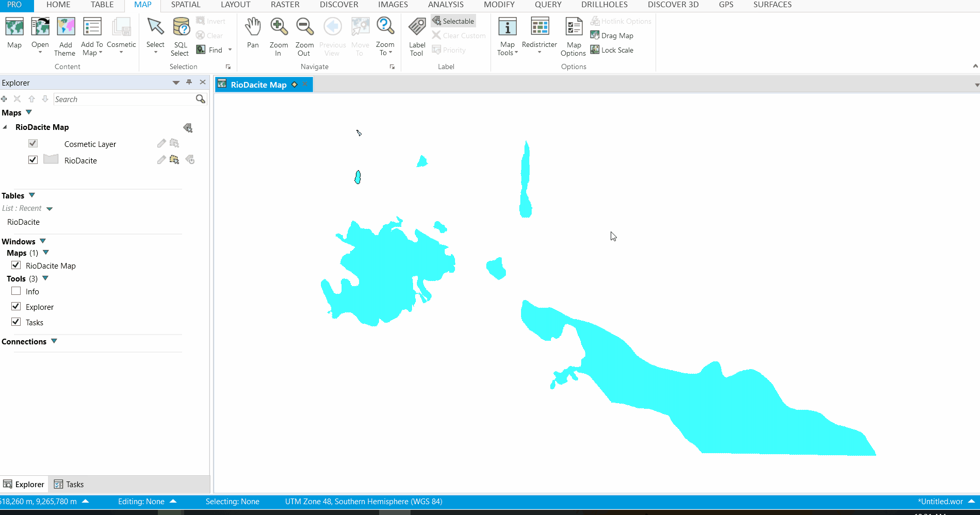980x515 pixels.
Task: Uncheck the Cosmetic Layer visibility checkbox
Action: coord(32,143)
